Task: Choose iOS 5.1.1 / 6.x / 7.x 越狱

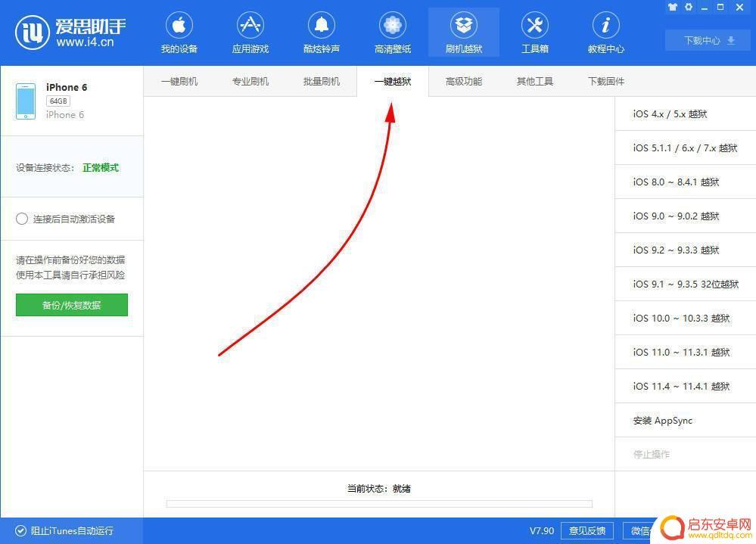Action: (x=685, y=148)
